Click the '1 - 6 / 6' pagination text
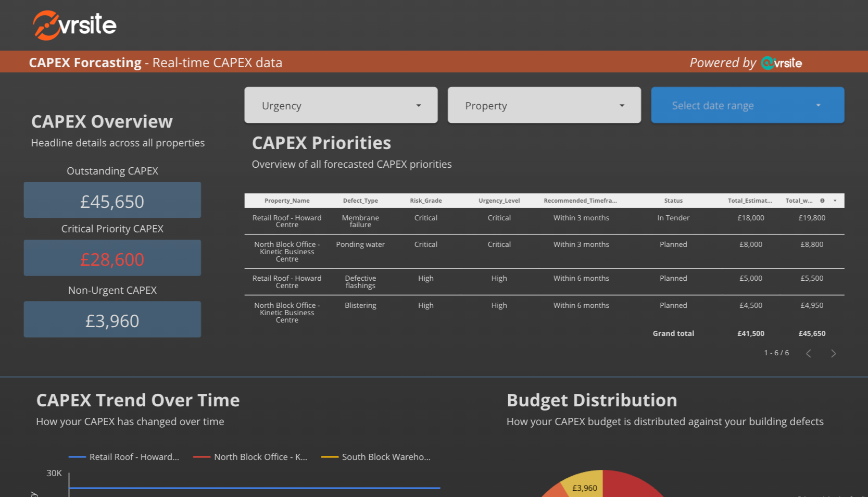Viewport: 868px width, 497px height. click(776, 353)
